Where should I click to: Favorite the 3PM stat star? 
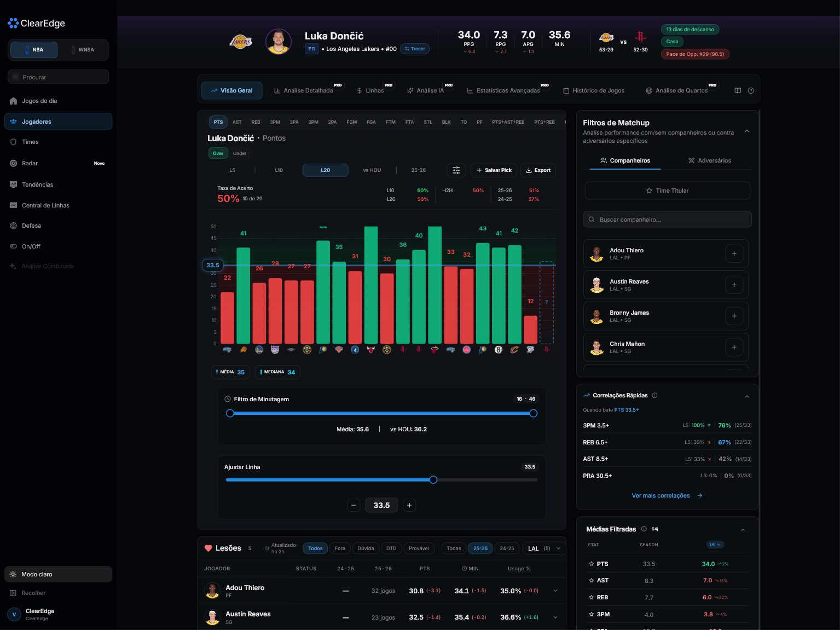click(591, 614)
